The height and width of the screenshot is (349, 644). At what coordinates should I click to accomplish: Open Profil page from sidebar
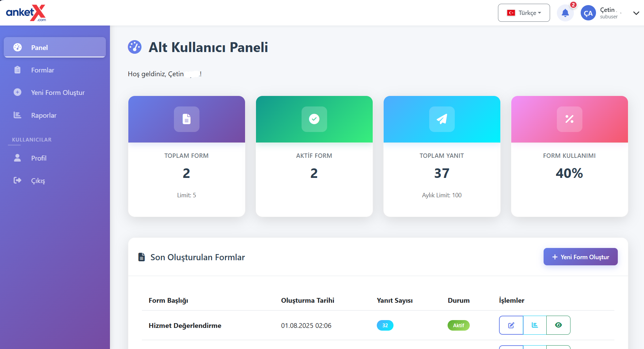39,158
